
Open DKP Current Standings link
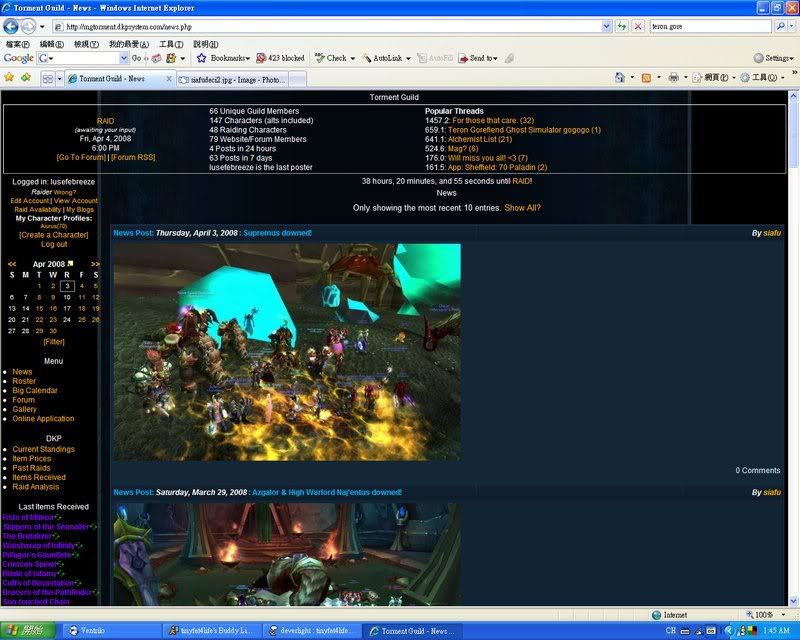tap(43, 449)
